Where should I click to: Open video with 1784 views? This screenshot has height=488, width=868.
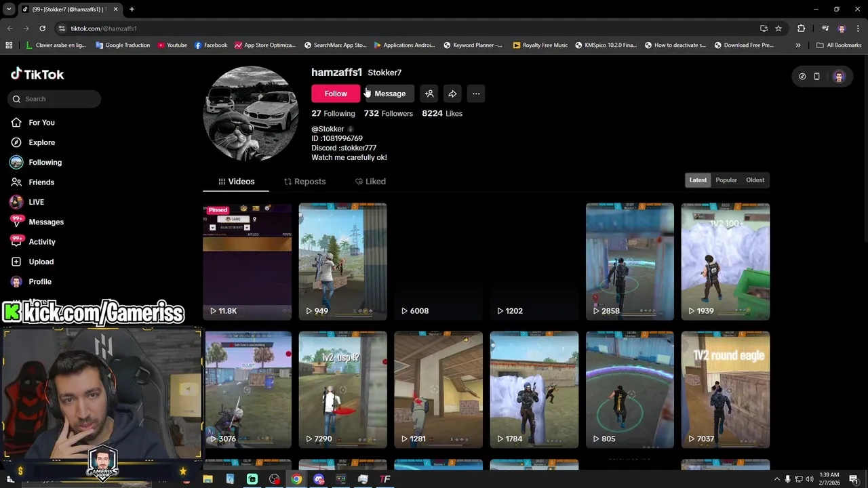pos(534,390)
